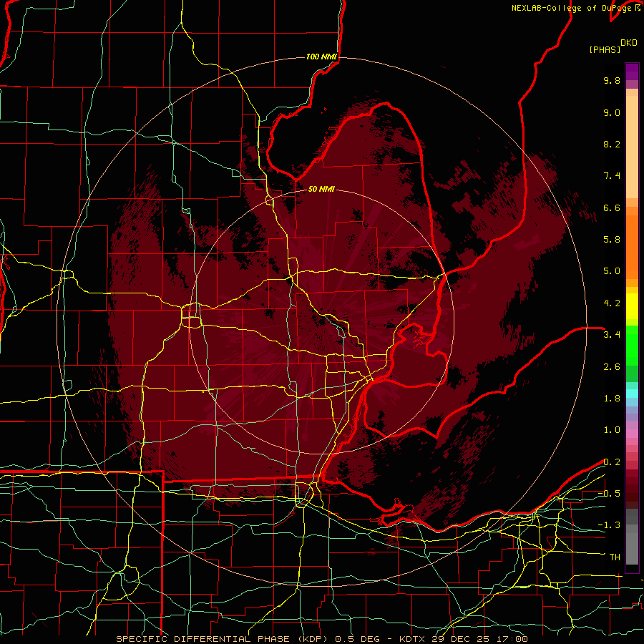Screen dimensions: 644x644
Task: Click the Specific Differential Phase caption at bottom
Action: 321,639
